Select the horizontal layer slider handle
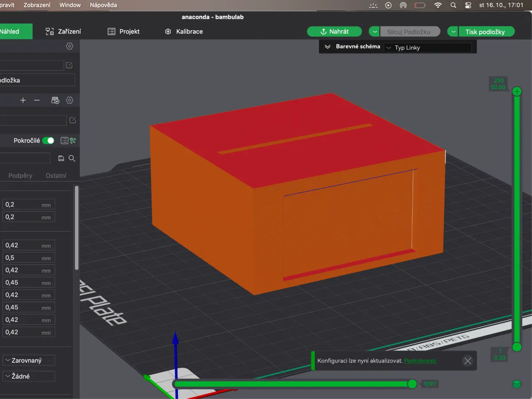This screenshot has height=399, width=532. [412, 384]
